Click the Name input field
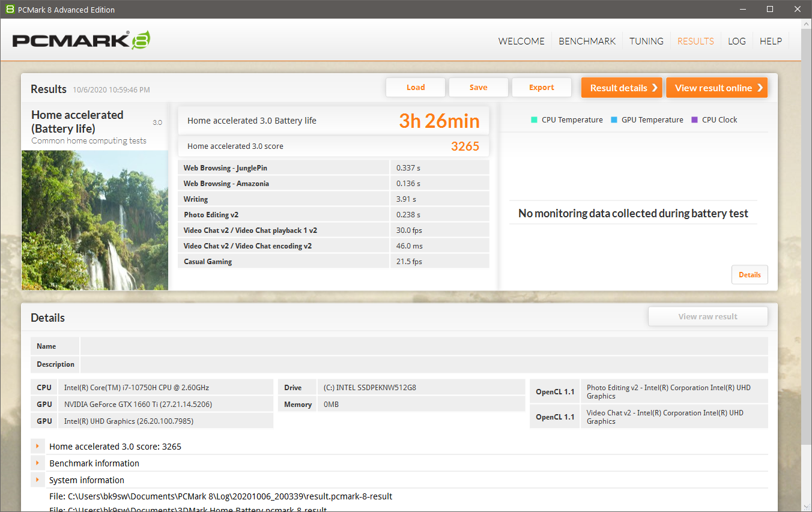The image size is (812, 512). click(424, 346)
